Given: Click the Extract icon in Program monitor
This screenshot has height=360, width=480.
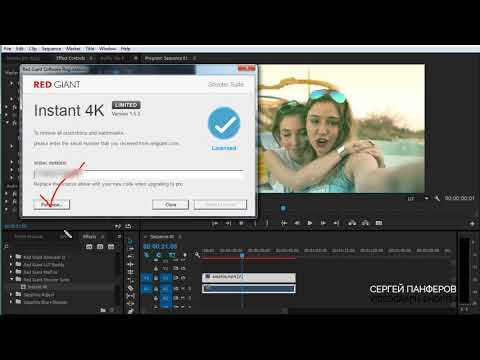Looking at the screenshot, I should point(365,223).
